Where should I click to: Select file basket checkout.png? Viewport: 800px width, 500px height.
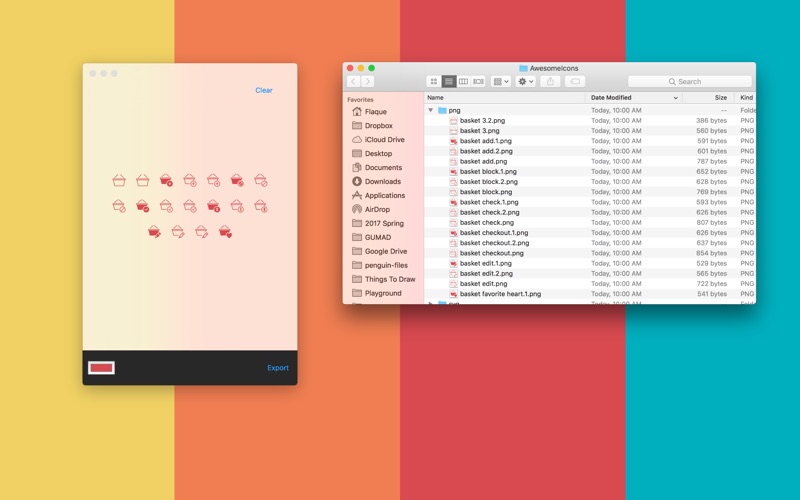coord(590,253)
